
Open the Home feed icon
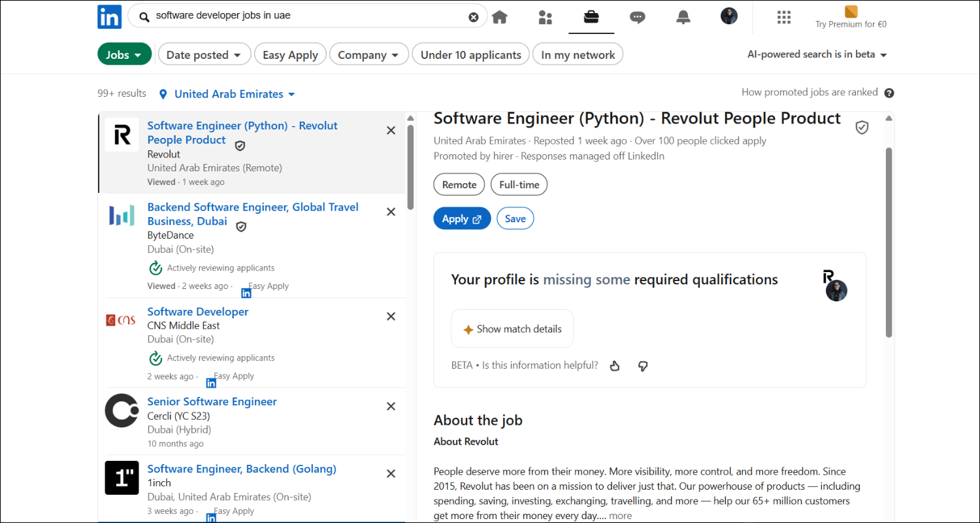pos(500,17)
